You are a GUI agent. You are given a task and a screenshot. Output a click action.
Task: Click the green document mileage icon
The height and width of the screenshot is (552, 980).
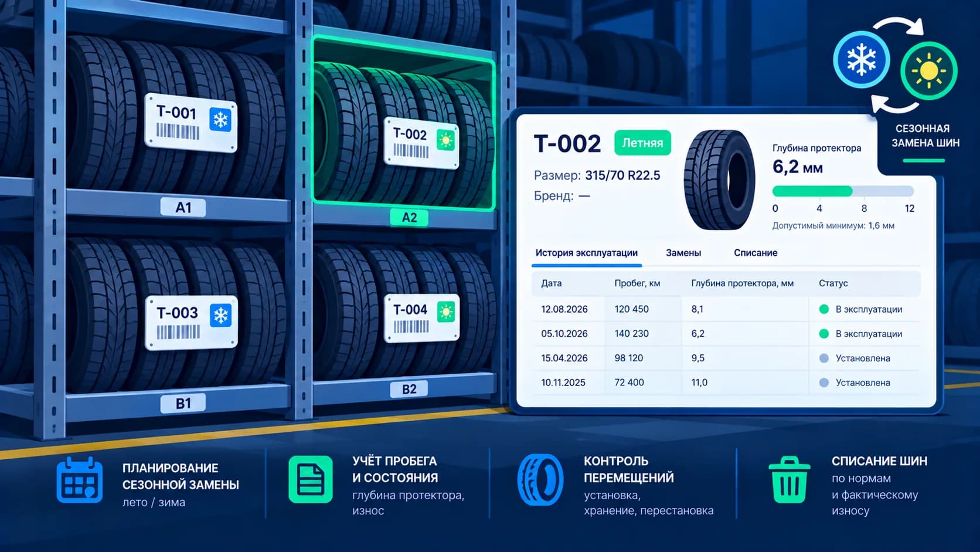click(311, 479)
